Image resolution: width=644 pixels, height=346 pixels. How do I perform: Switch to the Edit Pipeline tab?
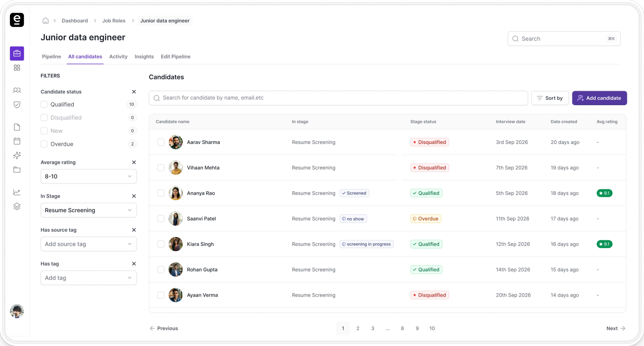pos(175,57)
